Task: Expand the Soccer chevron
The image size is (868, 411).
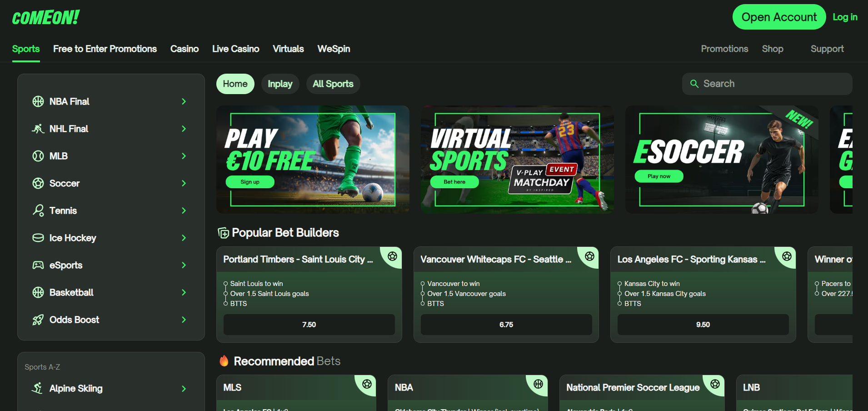Action: (184, 183)
